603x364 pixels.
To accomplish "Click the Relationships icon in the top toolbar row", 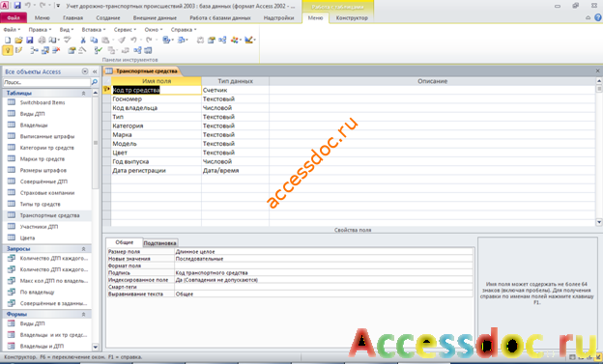I will tap(222, 40).
